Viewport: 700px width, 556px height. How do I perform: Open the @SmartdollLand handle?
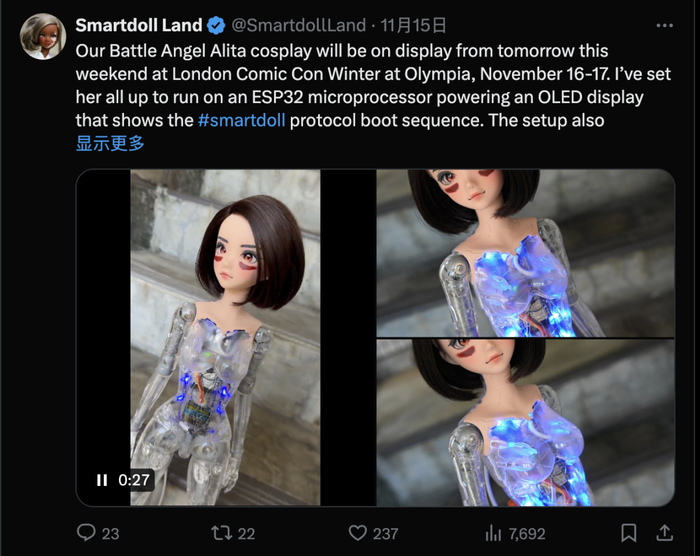pos(299,25)
